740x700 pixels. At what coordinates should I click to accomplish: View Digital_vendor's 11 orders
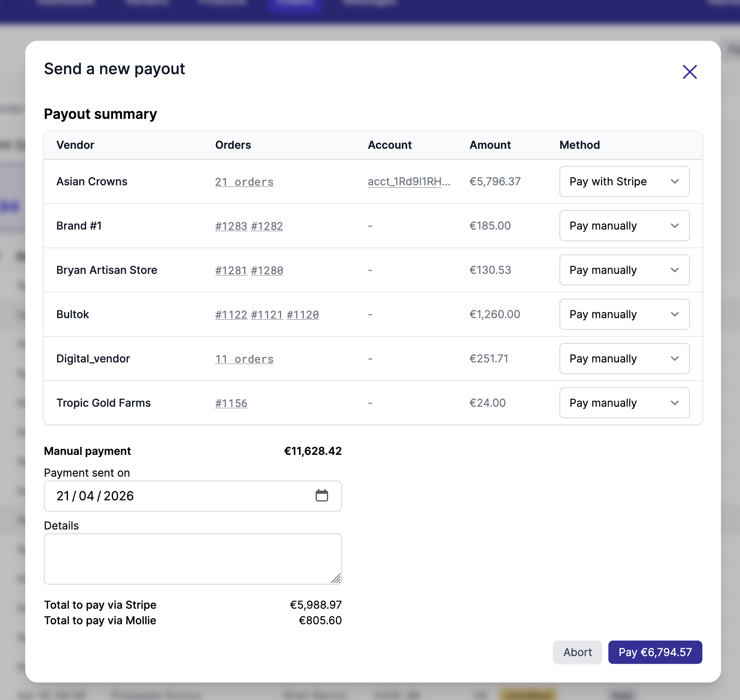(244, 359)
